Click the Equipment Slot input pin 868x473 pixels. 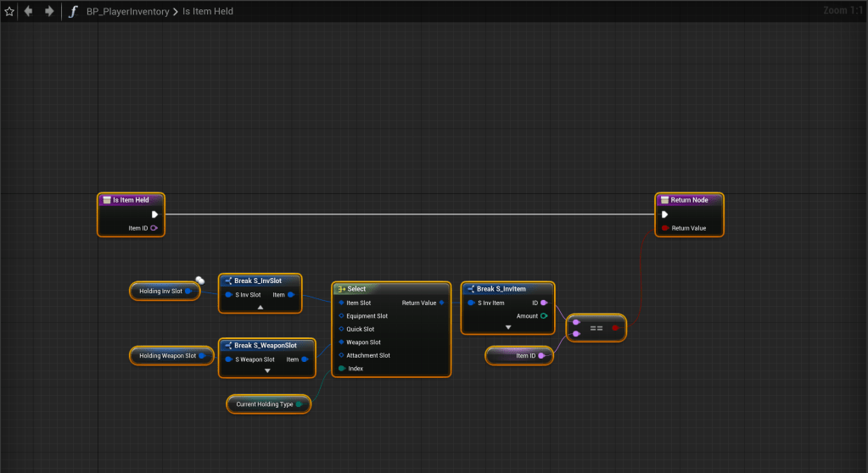click(340, 316)
